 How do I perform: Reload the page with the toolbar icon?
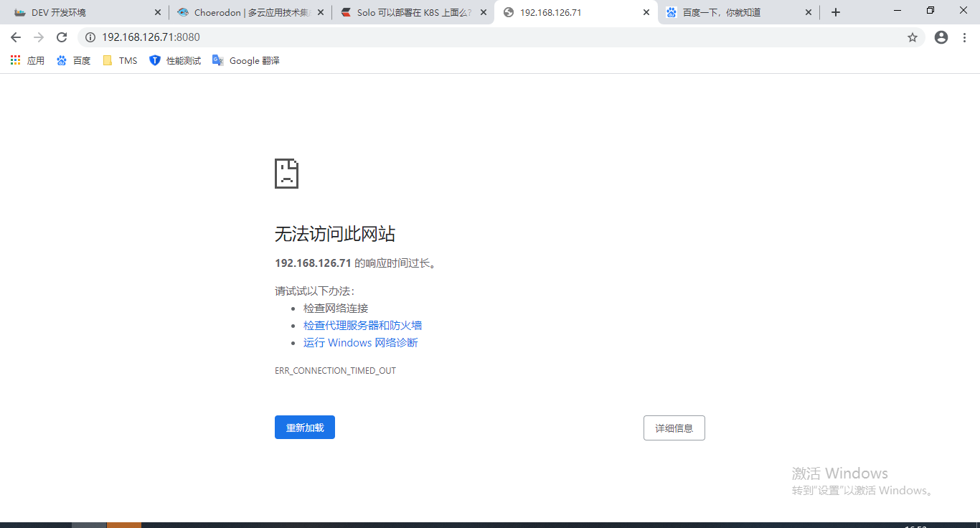click(62, 37)
